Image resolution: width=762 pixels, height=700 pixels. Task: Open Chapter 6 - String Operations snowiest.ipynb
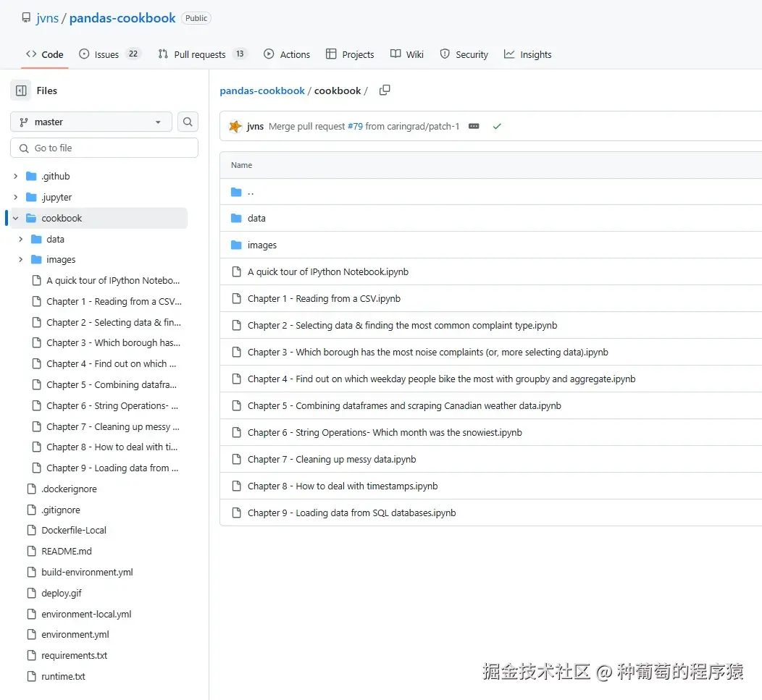coord(385,432)
